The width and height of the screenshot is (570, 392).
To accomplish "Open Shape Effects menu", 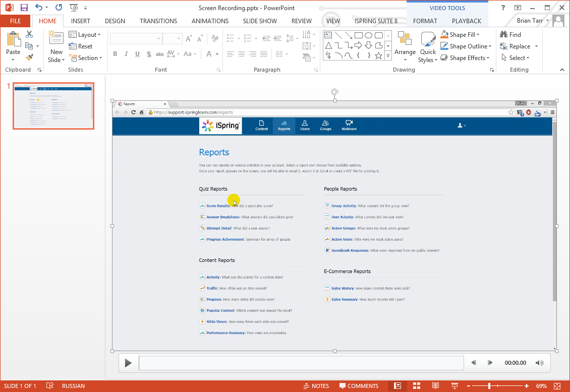I will (x=465, y=58).
